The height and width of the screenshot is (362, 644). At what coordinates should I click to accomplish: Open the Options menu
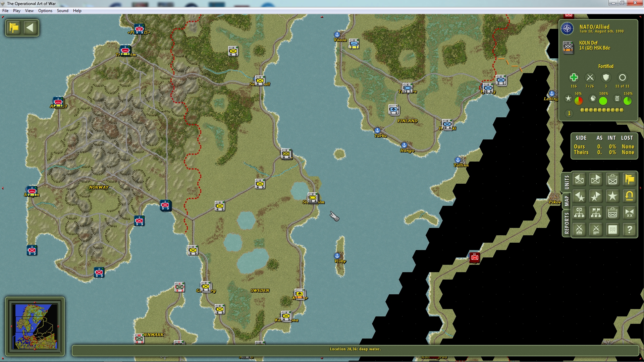pyautogui.click(x=45, y=11)
